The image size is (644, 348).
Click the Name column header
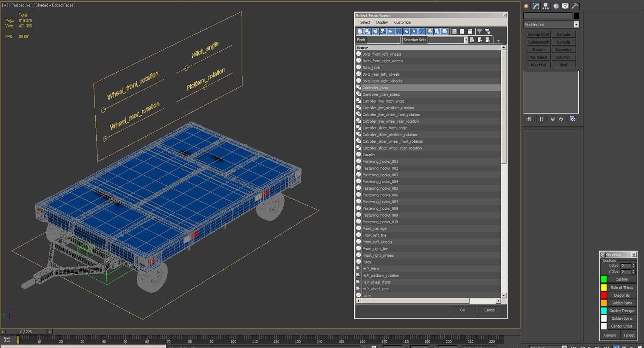tap(429, 48)
